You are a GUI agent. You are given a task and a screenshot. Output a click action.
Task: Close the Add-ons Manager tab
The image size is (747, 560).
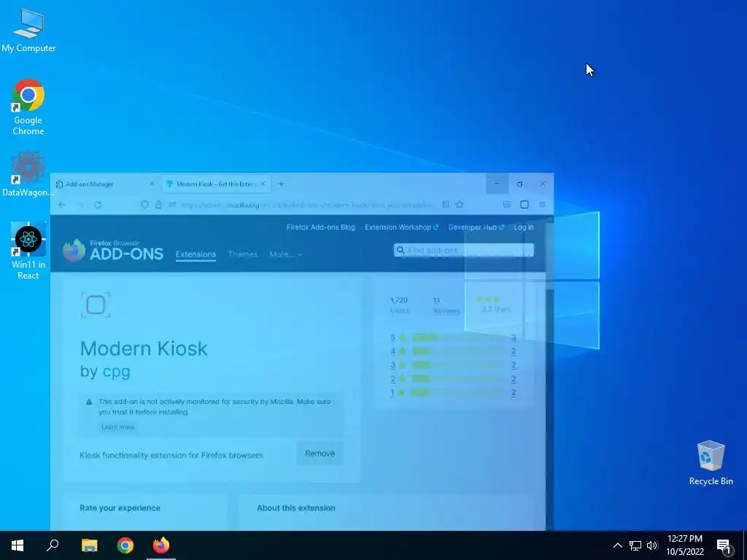(152, 184)
